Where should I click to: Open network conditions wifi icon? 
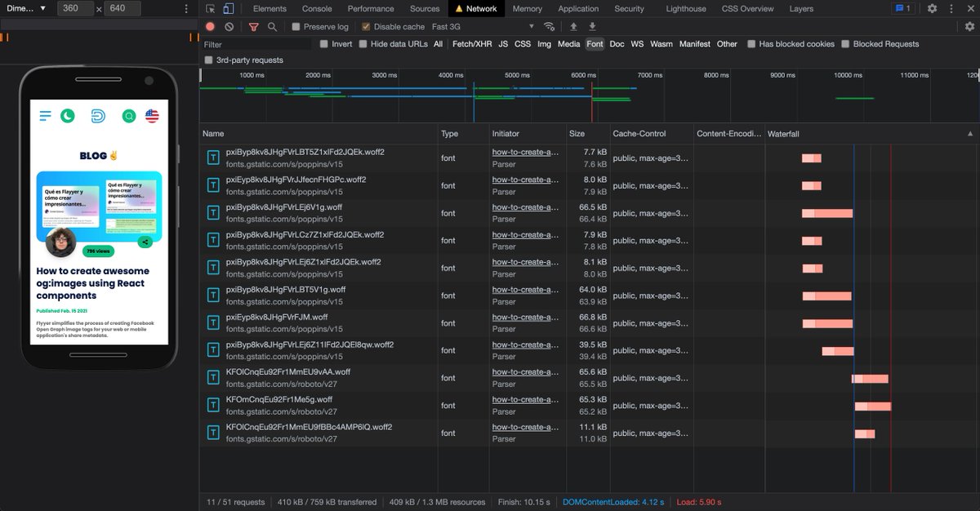point(550,26)
